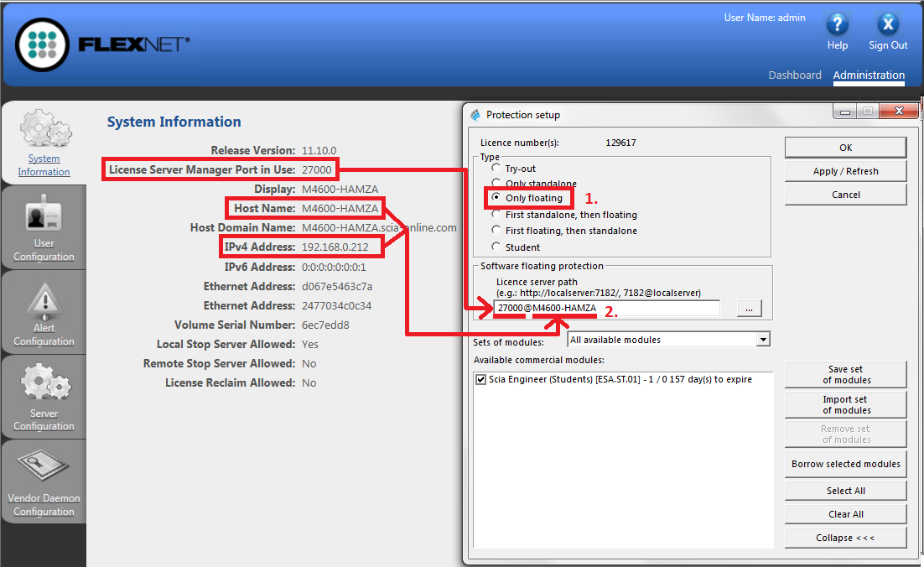Image resolution: width=924 pixels, height=567 pixels.
Task: Open Alert Configuration warning icon
Action: pos(44,300)
